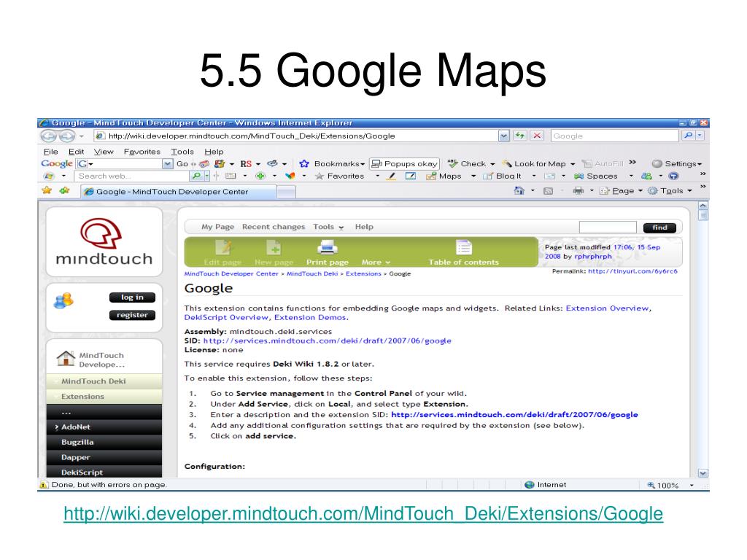Open the DekiScript Overview link
Image resolution: width=747 pixels, height=560 pixels.
click(x=226, y=317)
